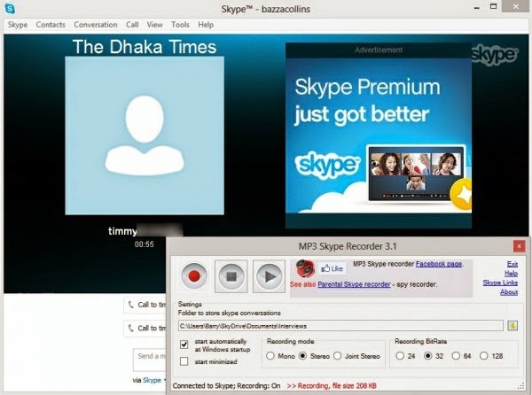Select Mono recording mode

270,356
